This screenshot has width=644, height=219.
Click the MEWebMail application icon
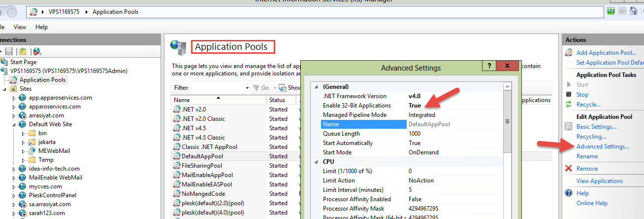[x=32, y=151]
